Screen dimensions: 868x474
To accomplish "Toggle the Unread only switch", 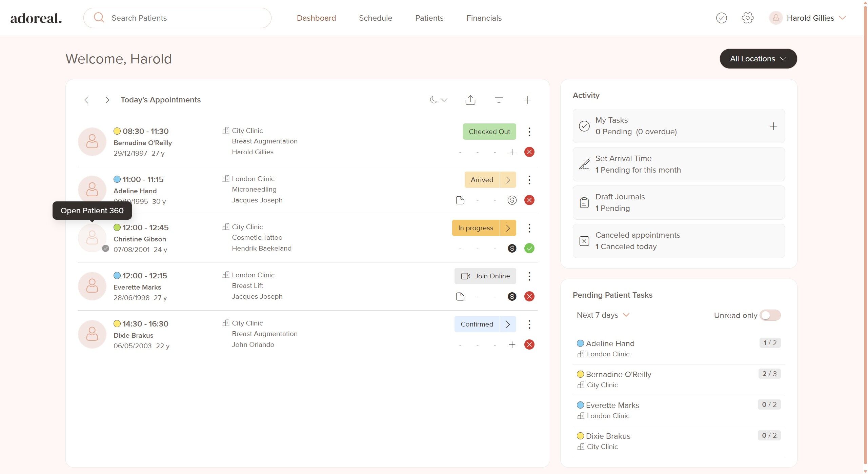I will point(770,315).
